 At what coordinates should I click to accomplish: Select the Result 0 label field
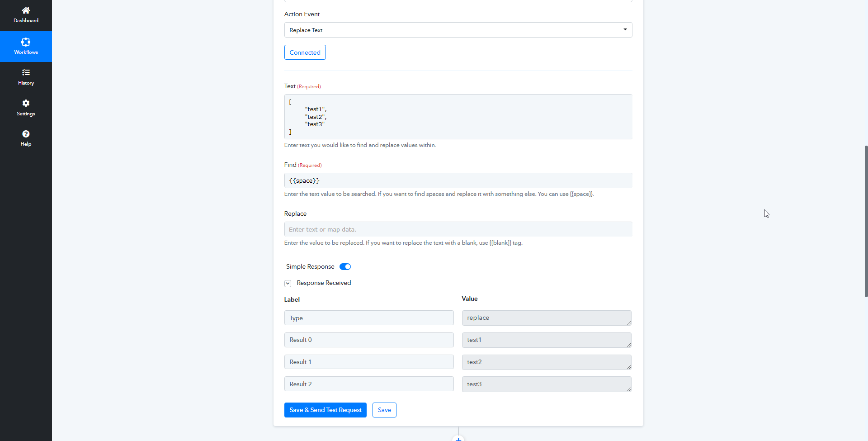point(368,340)
